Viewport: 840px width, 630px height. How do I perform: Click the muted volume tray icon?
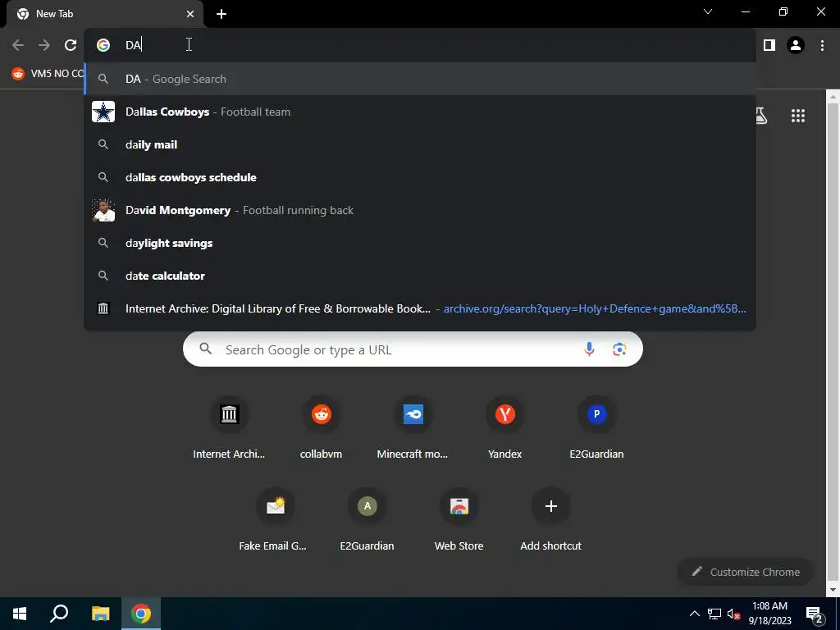click(733, 614)
